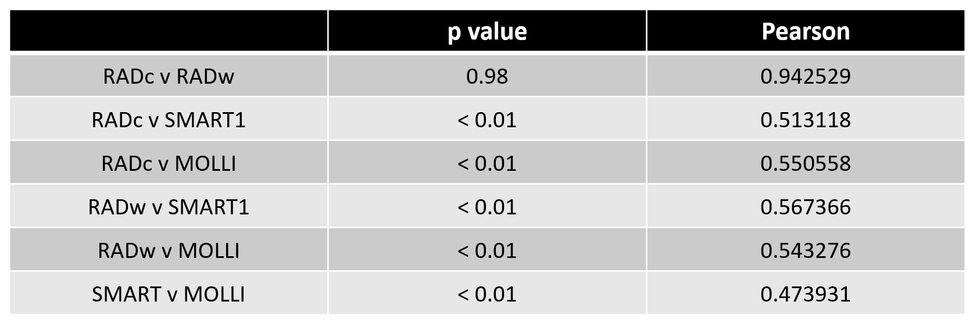Click the Pearson value 0.473931
Image resolution: width=980 pixels, height=330 pixels.
click(806, 295)
